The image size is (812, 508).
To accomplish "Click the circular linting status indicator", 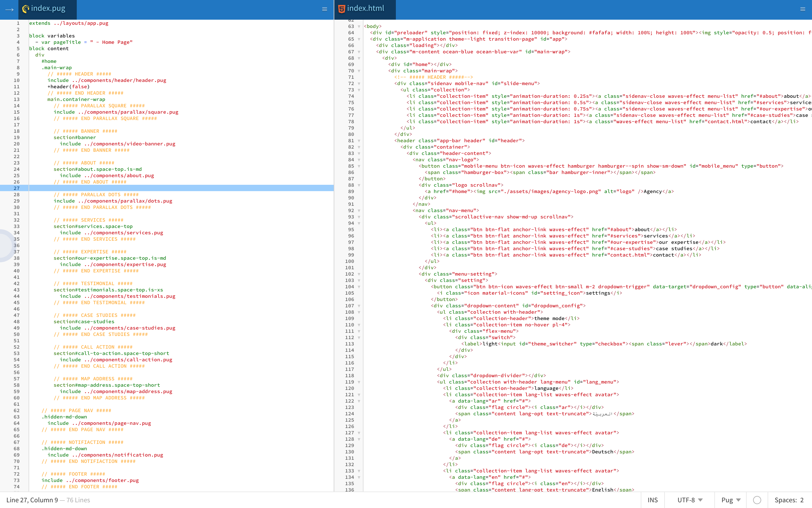I will [756, 500].
